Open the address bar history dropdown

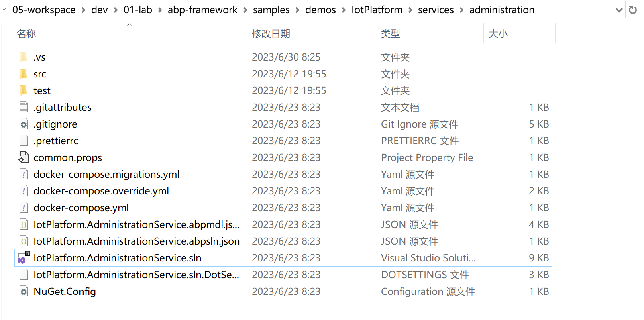click(619, 10)
